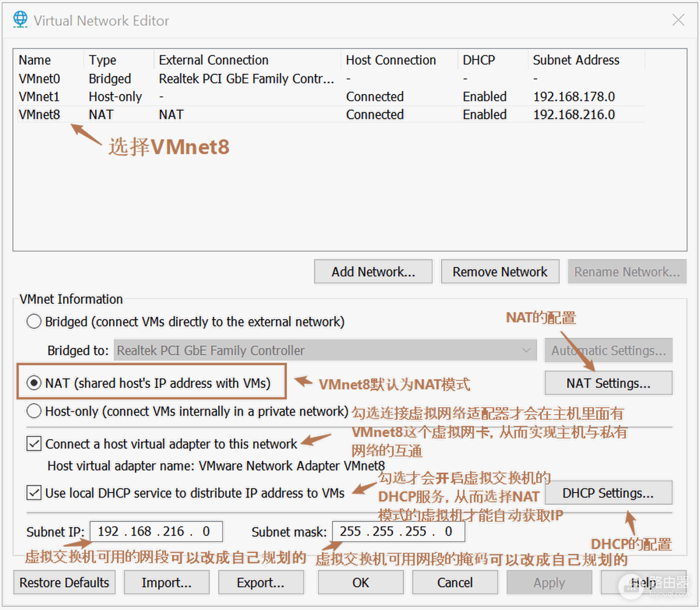Select the VMnet0 row

[331, 79]
